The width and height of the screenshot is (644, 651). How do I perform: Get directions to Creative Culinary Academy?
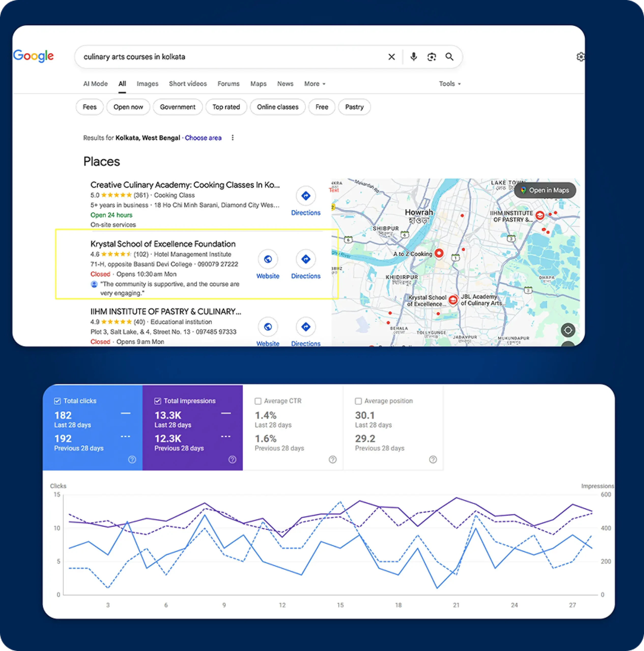coord(306,196)
